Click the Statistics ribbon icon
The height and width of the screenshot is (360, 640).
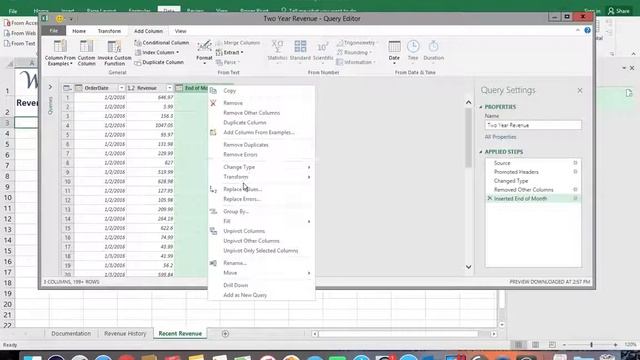278,47
